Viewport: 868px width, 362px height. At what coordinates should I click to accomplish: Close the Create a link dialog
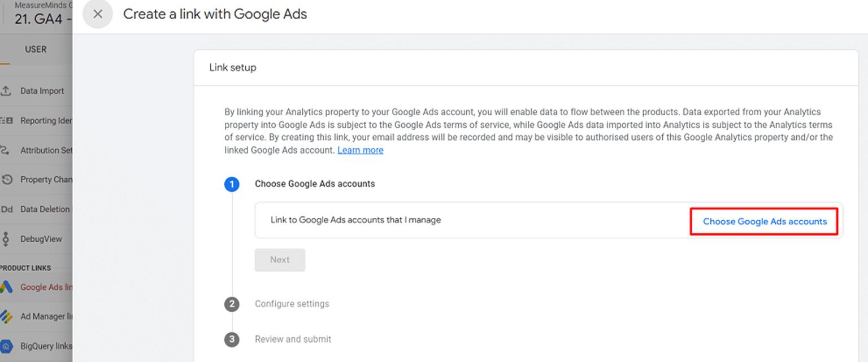pos(98,14)
